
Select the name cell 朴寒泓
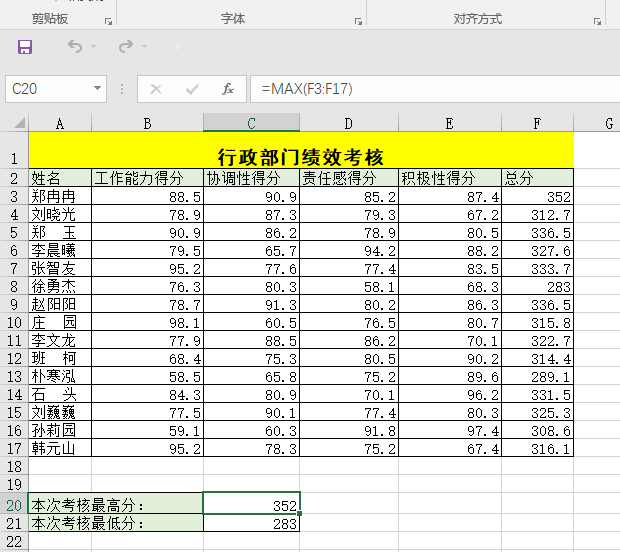pyautogui.click(x=60, y=376)
